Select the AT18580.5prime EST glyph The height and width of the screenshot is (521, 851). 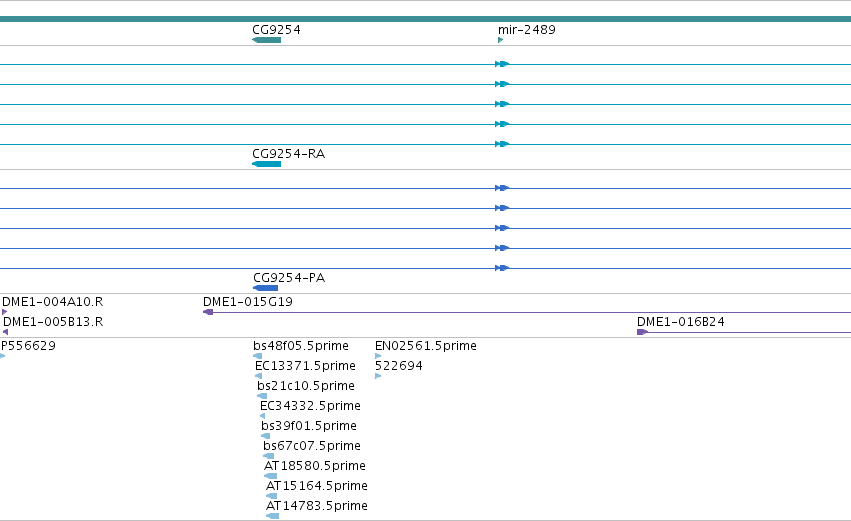pos(270,476)
